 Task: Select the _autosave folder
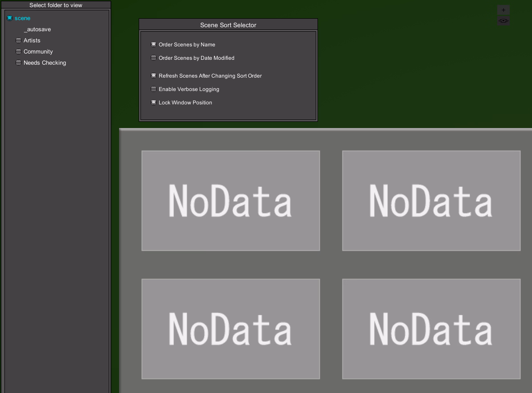tap(37, 29)
